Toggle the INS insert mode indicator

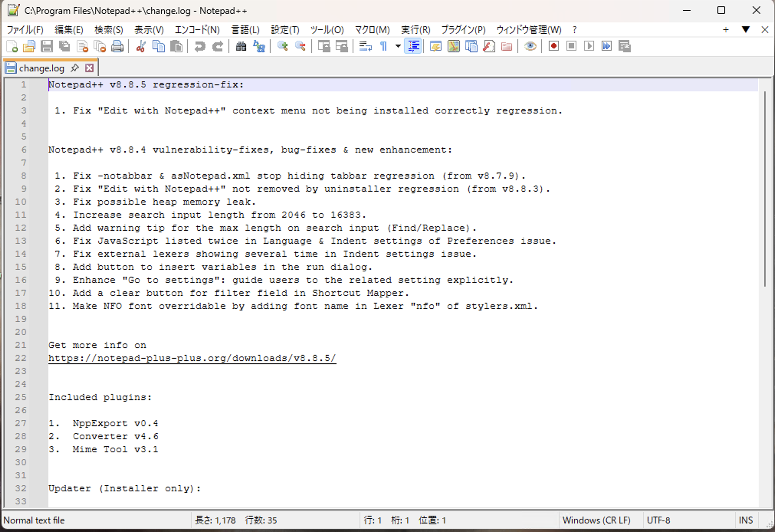click(745, 520)
